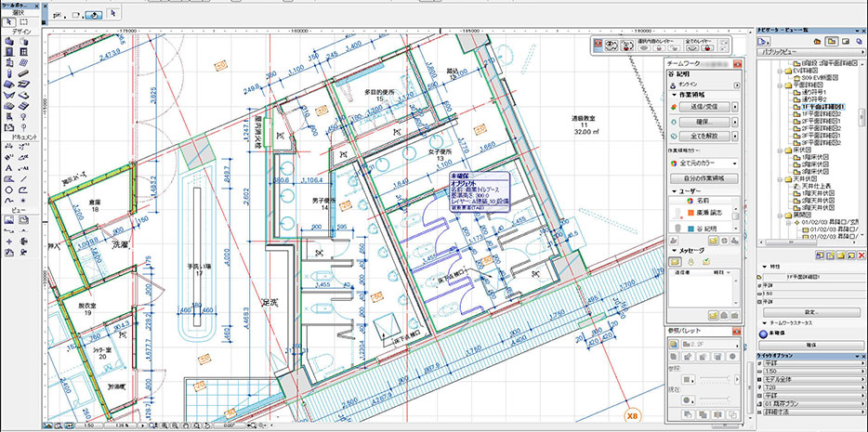This screenshot has width=868, height=432.
Task: Click the red delete X icon in Navigator
Action: pos(861,255)
